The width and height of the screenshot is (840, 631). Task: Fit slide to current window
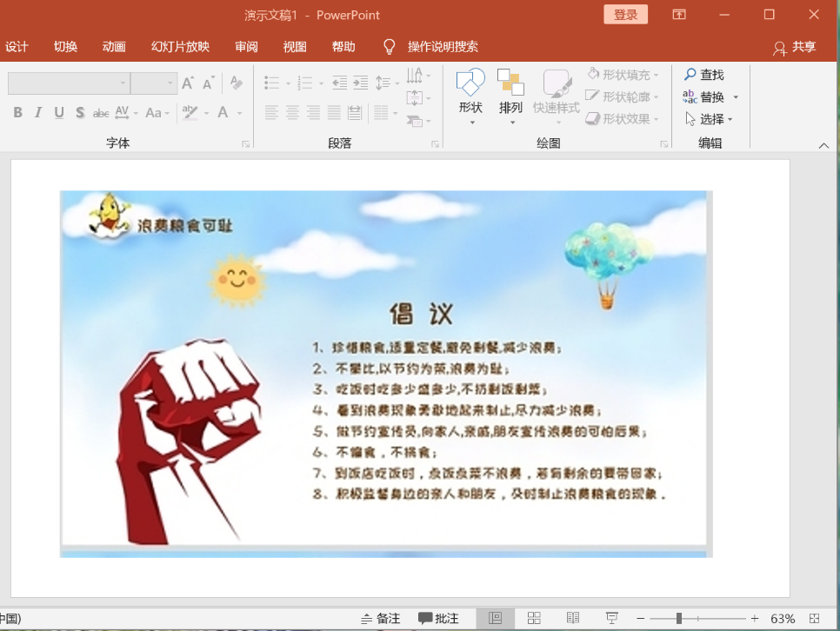(814, 618)
